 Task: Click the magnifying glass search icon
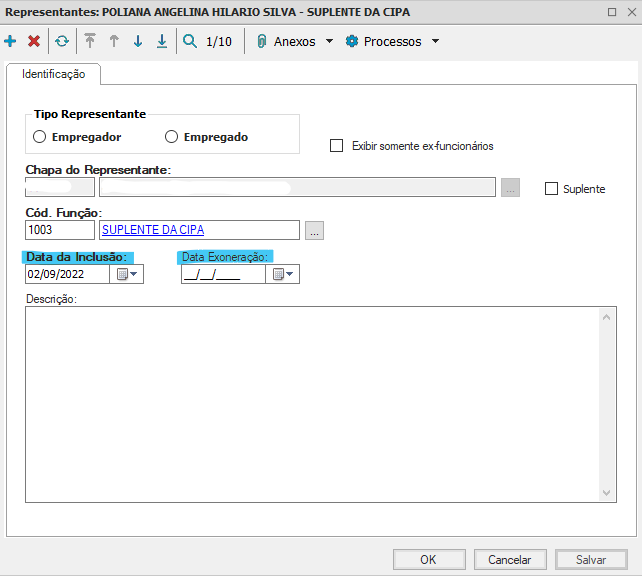pos(190,42)
